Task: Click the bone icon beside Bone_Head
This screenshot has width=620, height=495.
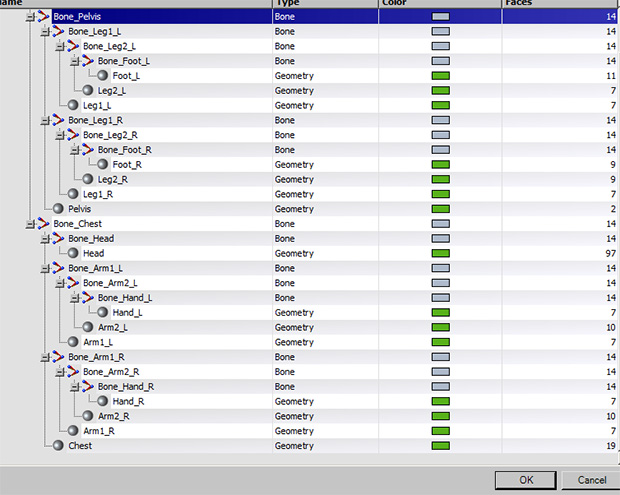Action: pyautogui.click(x=58, y=238)
